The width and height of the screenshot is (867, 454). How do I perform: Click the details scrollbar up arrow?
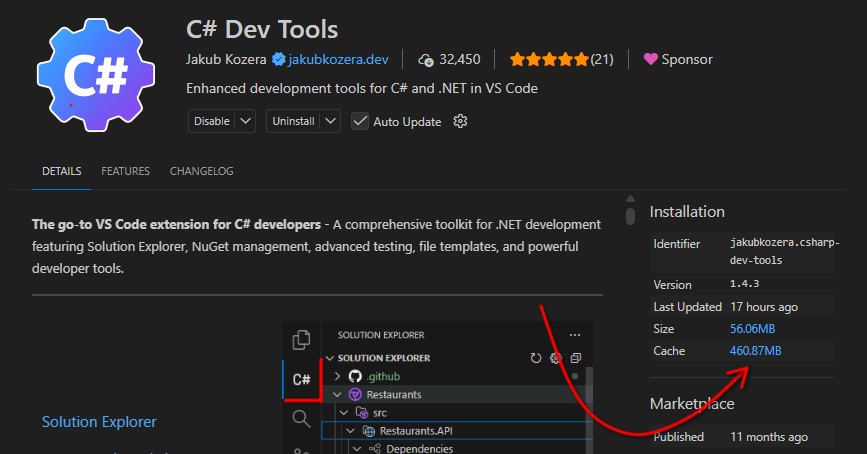tap(630, 199)
